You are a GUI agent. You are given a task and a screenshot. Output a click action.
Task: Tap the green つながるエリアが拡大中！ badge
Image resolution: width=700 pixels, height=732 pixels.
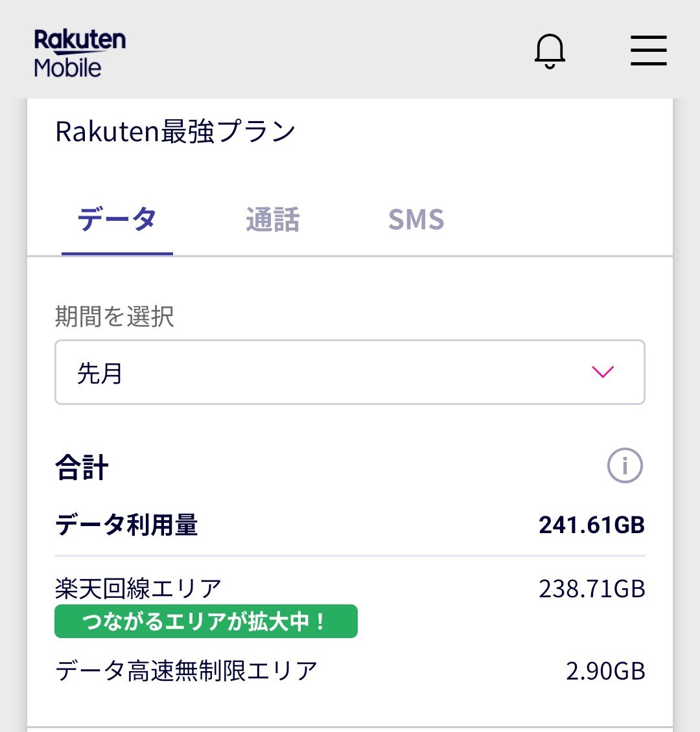click(205, 621)
